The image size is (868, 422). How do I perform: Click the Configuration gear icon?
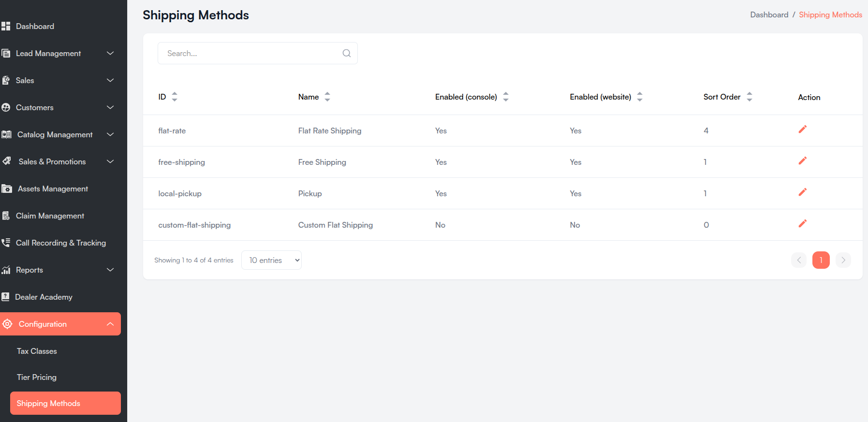click(7, 324)
